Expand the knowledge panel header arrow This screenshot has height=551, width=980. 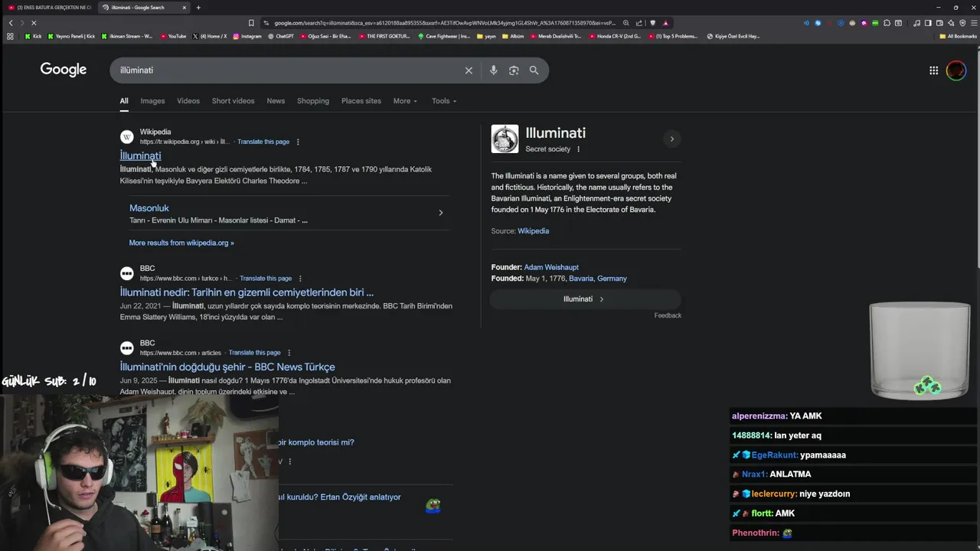pyautogui.click(x=672, y=139)
